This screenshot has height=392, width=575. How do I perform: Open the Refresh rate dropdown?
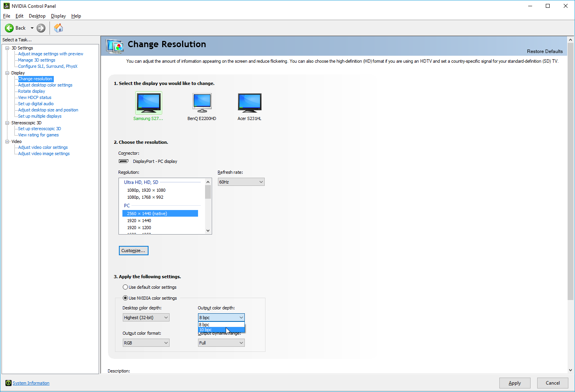[241, 182]
